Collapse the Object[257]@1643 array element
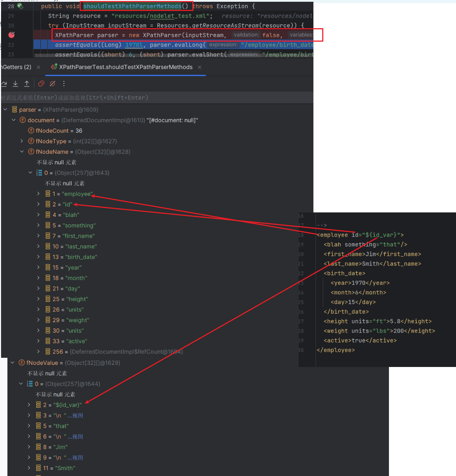 click(30, 173)
